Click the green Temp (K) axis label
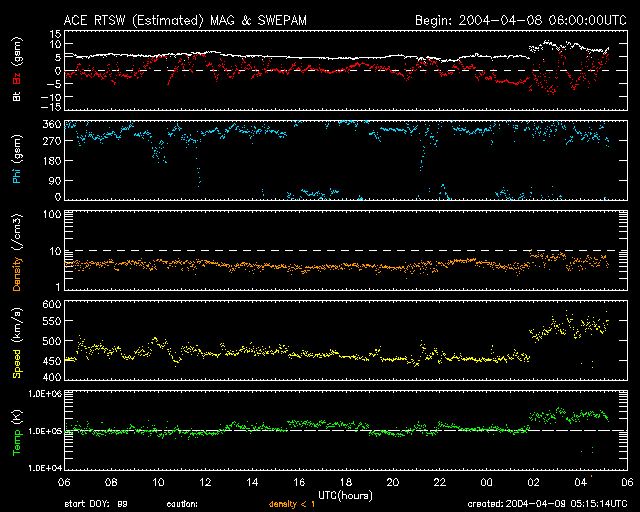Viewport: 640px width, 512px height. (x=17, y=431)
